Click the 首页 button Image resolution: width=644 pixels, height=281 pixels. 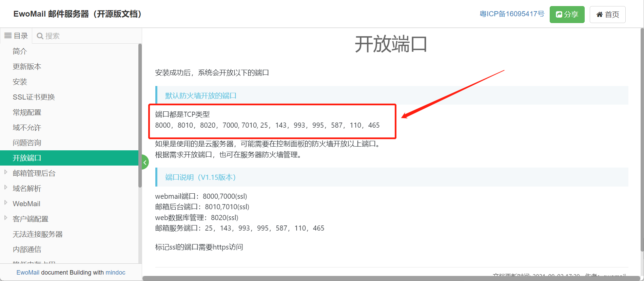pyautogui.click(x=607, y=15)
